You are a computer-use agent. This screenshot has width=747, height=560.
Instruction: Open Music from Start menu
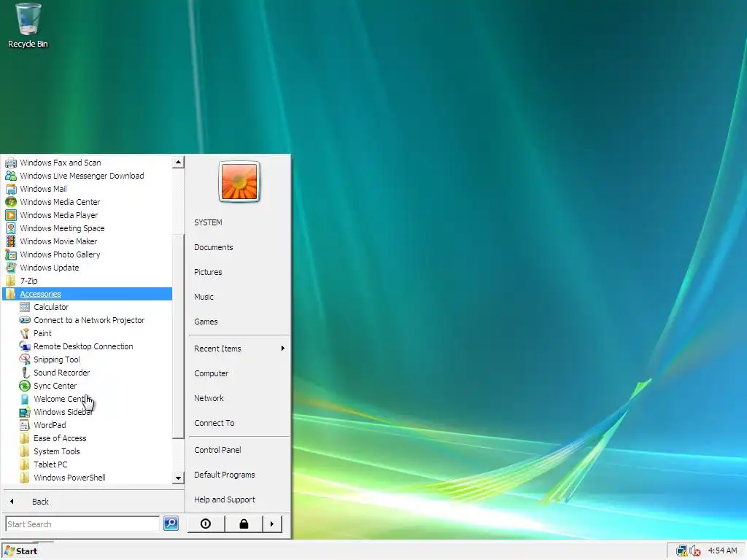(x=204, y=297)
